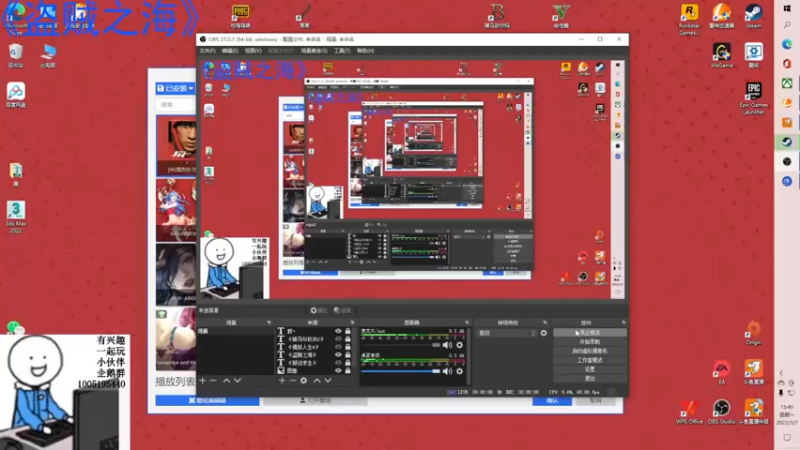Open transition properties gear in 转场特效 panel
800x450 pixels.
544,333
